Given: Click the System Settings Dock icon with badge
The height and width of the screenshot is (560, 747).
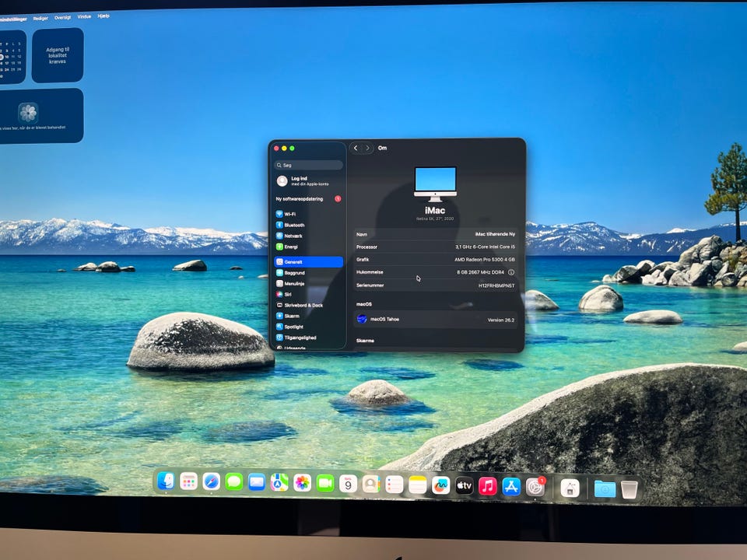Looking at the screenshot, I should point(535,487).
